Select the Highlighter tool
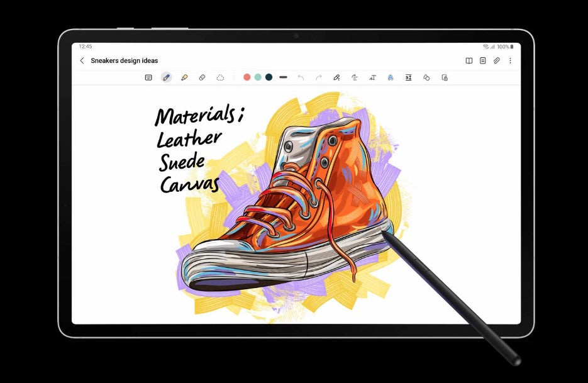Image resolution: width=588 pixels, height=383 pixels. point(184,77)
